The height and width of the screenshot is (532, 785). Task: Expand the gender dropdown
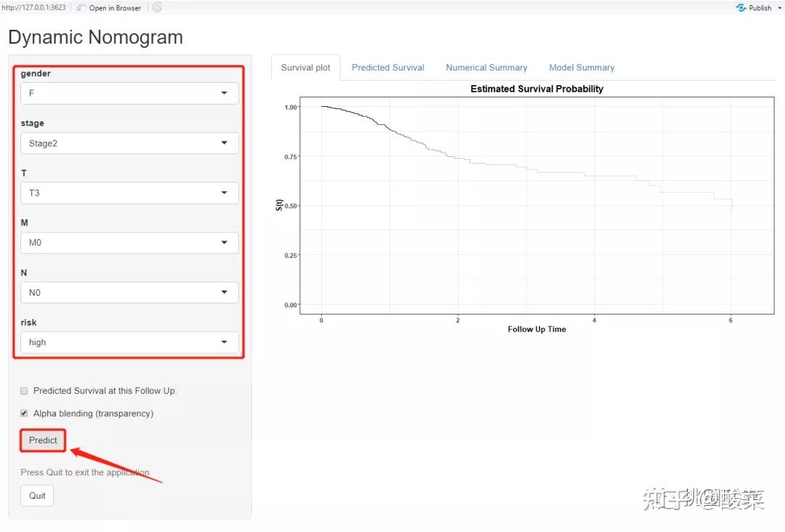(129, 93)
